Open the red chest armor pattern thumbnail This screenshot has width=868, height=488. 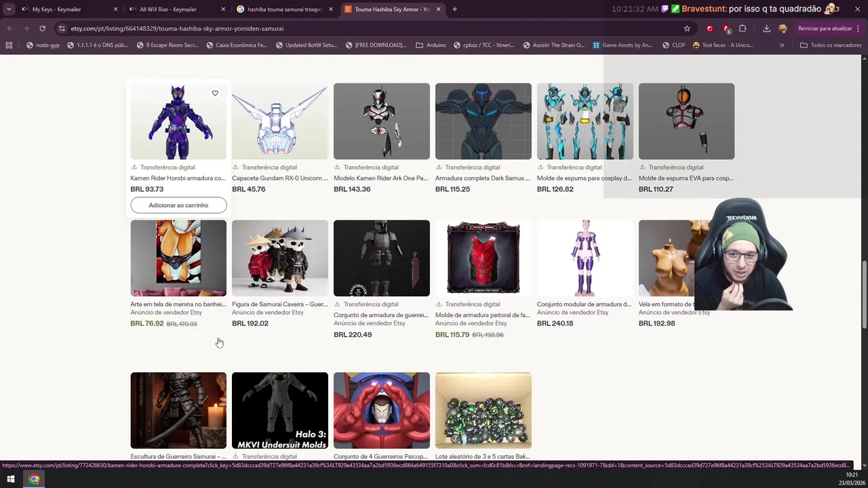pos(484,258)
